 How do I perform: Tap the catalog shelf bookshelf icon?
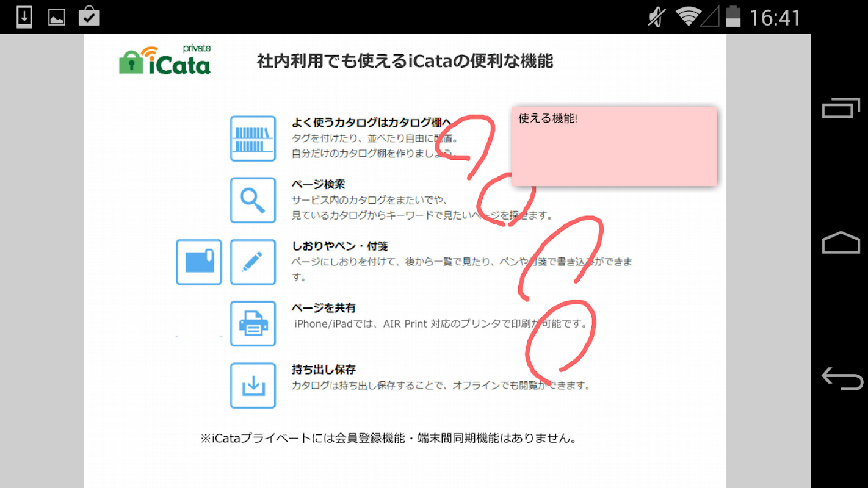point(253,138)
